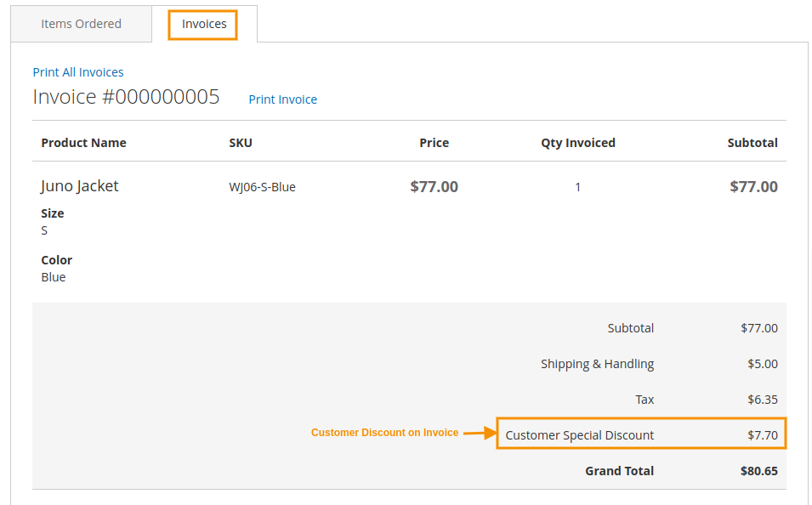Click the Price column header
The height and width of the screenshot is (505, 812).
pos(434,143)
